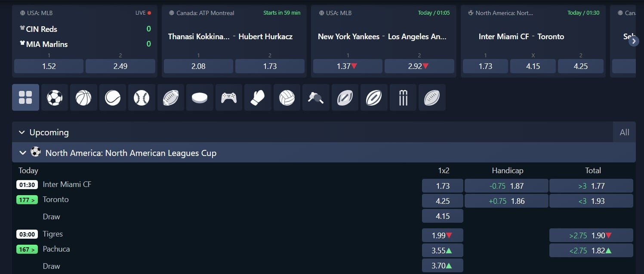Select the tennis ball icon
644x274 pixels.
click(113, 97)
